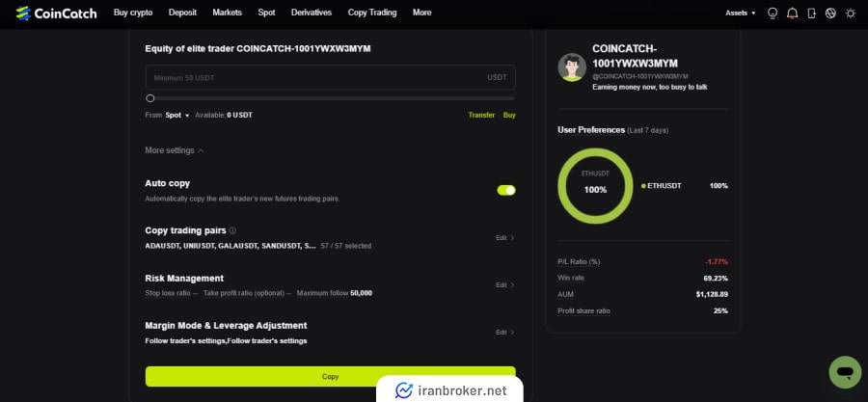Edit the Copy trading pairs selection

pos(504,238)
